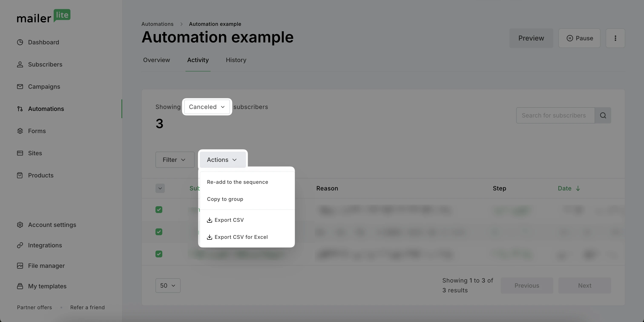Click the My templates icon
Screen dimensions: 644x322
20,286
